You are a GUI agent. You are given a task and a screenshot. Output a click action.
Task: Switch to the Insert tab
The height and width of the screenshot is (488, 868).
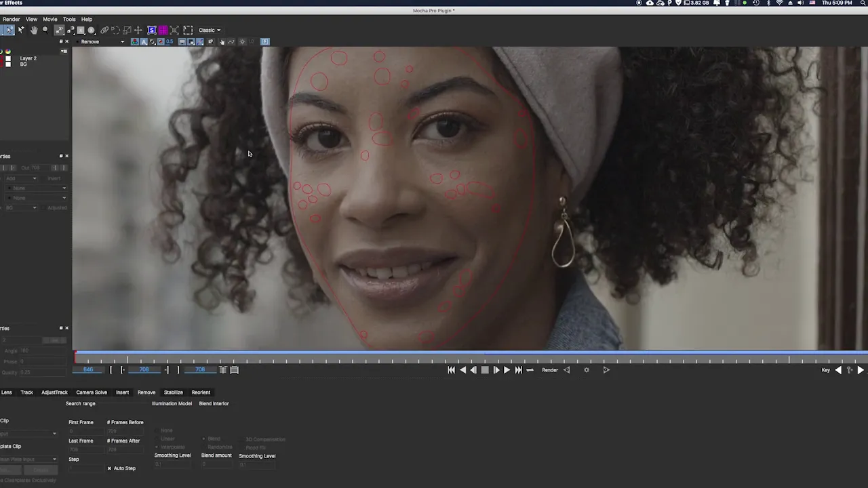click(x=122, y=392)
